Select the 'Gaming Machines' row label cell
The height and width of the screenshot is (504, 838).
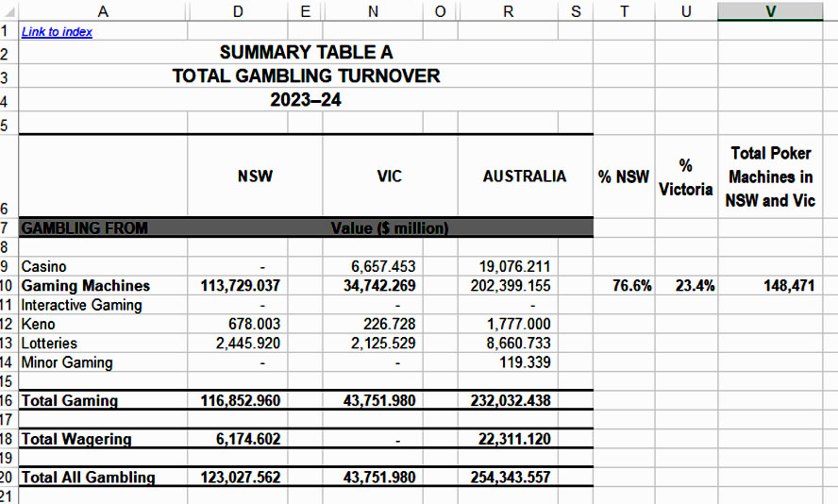(x=86, y=286)
